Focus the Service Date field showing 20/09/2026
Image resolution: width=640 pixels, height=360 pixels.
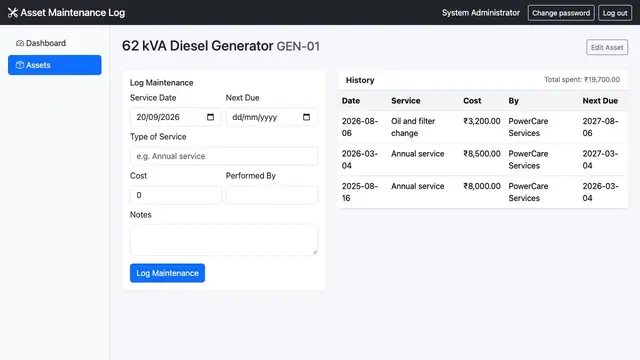pyautogui.click(x=176, y=117)
